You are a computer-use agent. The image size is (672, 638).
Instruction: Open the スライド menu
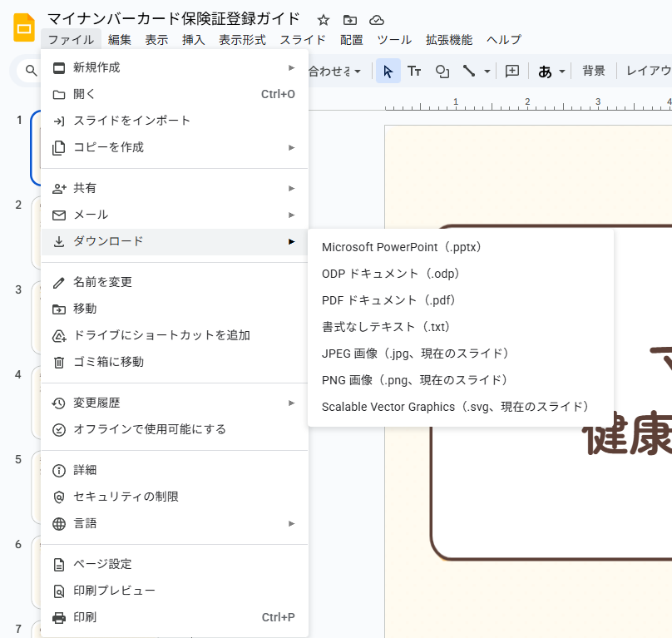[x=303, y=40]
